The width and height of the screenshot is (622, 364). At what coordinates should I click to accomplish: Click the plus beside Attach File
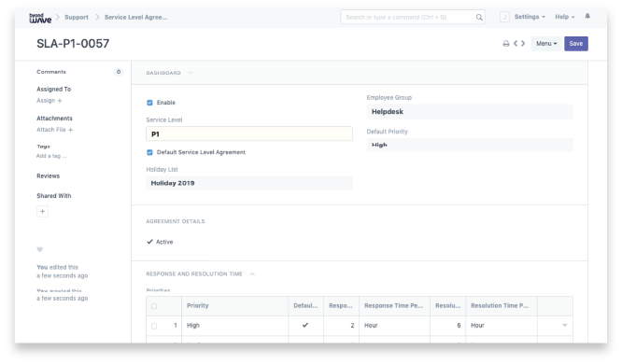click(70, 130)
